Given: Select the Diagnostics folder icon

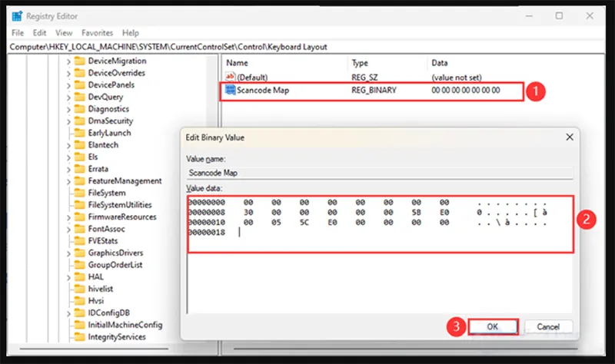Looking at the screenshot, I should pyautogui.click(x=78, y=109).
